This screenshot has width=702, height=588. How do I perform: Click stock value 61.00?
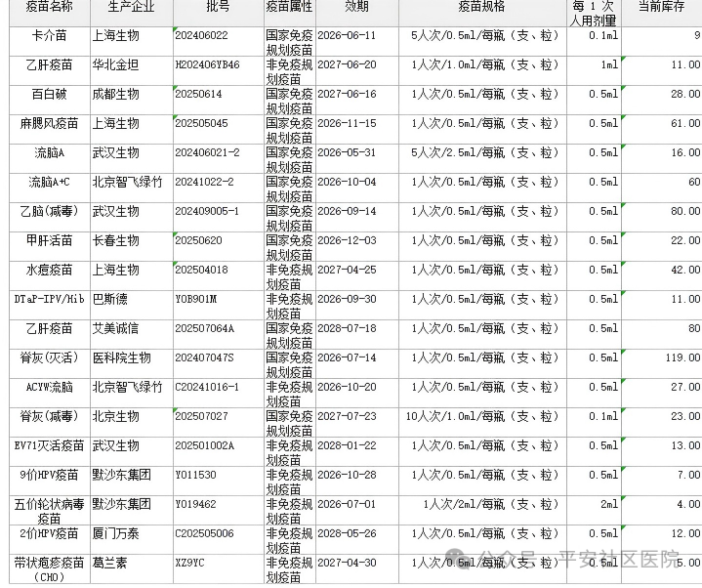click(685, 124)
